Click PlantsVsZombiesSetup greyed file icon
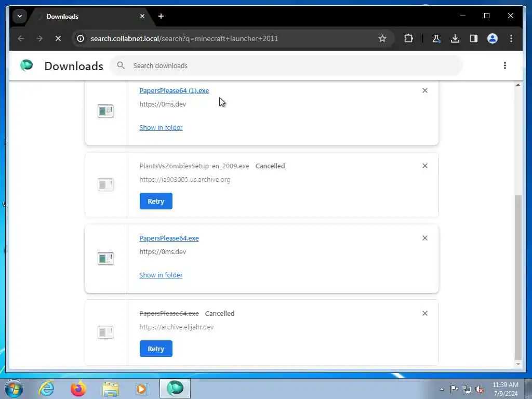 pos(105,185)
